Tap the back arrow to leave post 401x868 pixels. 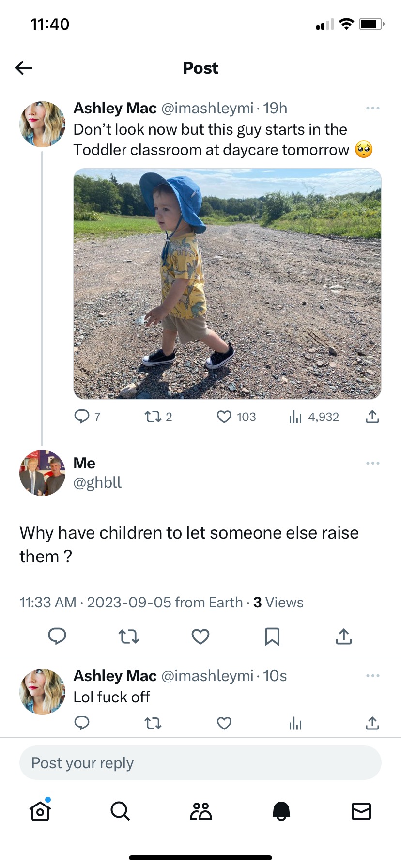pos(24,68)
